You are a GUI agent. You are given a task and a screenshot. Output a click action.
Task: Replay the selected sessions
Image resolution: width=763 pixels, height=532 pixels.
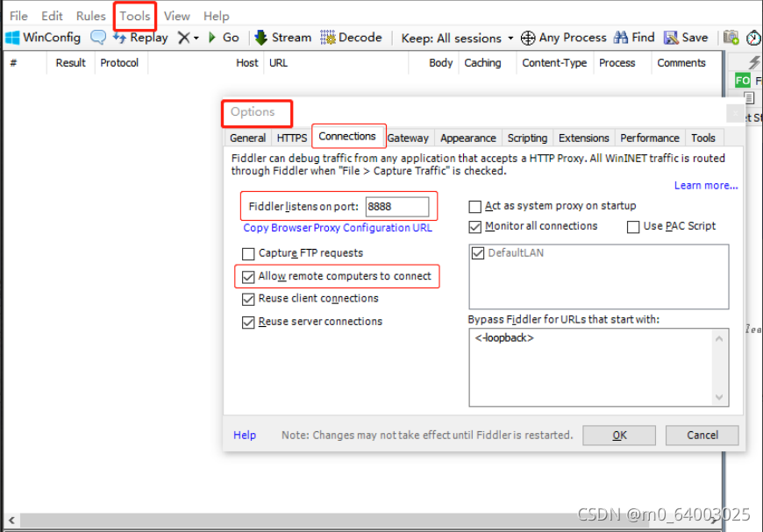[140, 38]
